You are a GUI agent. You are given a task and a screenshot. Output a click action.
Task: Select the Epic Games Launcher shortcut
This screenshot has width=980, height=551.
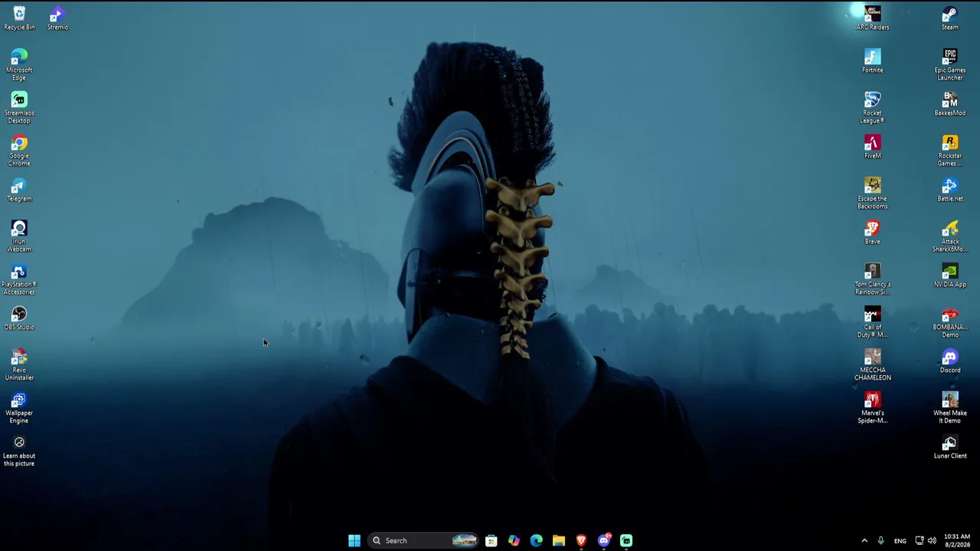950,65
